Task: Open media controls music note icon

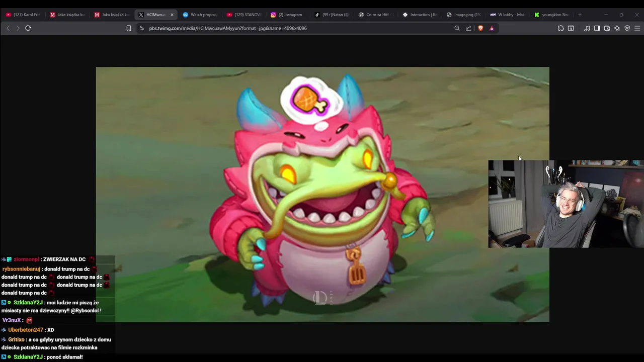Action: [587, 28]
